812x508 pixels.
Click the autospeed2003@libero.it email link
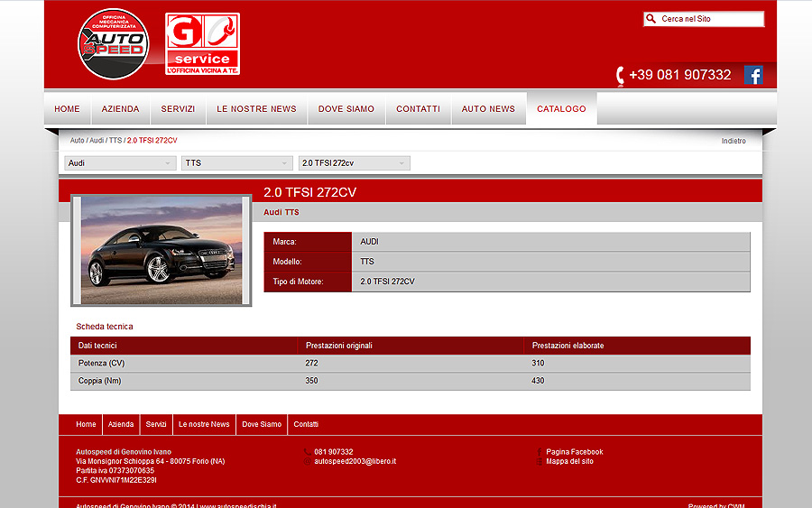[355, 461]
